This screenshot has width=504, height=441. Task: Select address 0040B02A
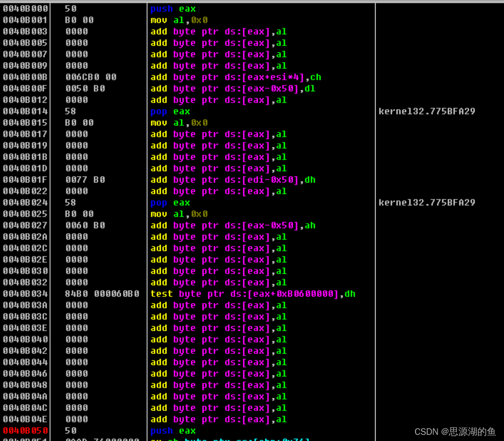(25, 237)
